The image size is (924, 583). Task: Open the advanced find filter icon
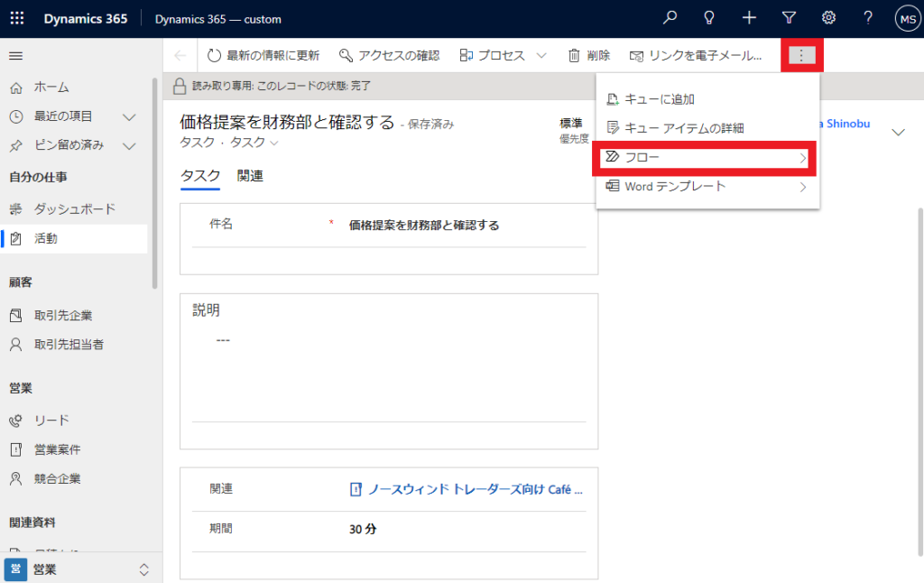coord(789,18)
